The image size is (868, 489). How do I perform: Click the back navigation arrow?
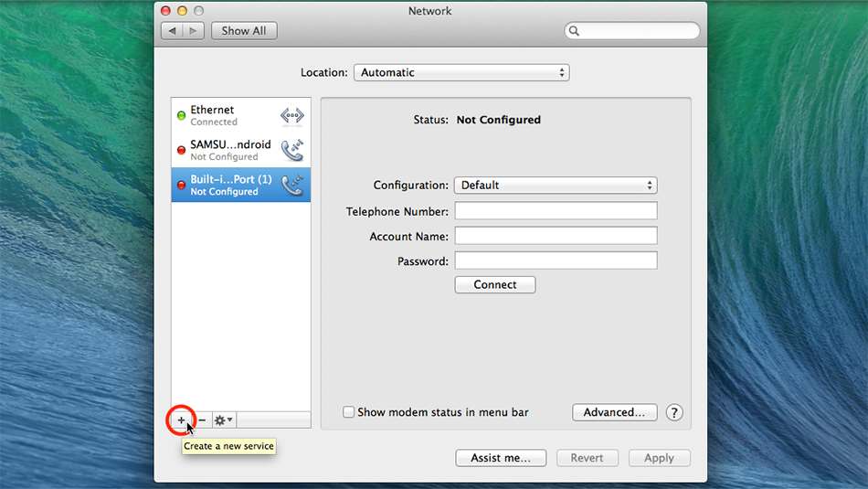tap(171, 31)
